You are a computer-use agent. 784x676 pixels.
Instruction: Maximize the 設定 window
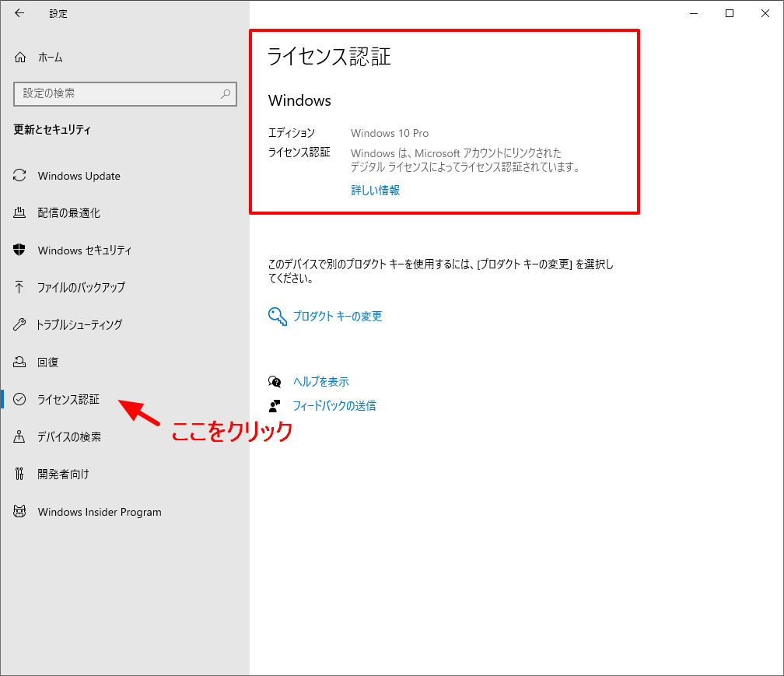pyautogui.click(x=730, y=13)
